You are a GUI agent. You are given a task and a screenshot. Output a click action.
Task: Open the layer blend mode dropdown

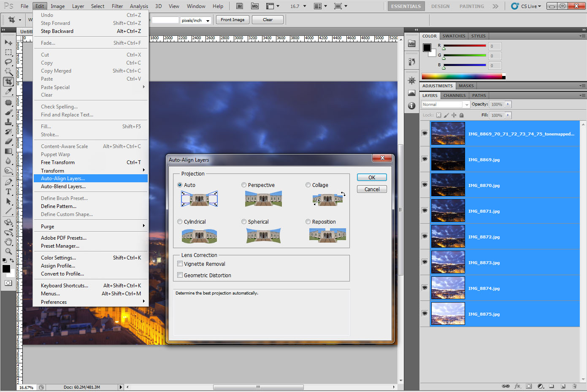446,105
